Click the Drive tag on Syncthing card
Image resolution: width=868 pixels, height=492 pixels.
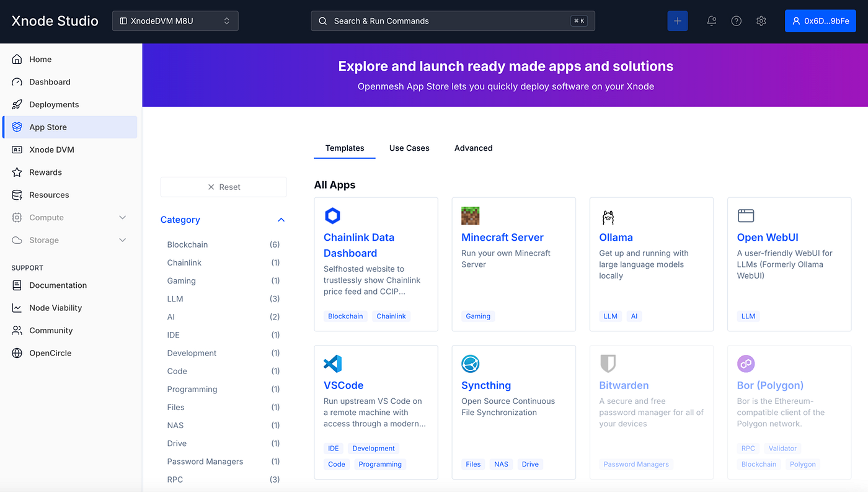[530, 464]
